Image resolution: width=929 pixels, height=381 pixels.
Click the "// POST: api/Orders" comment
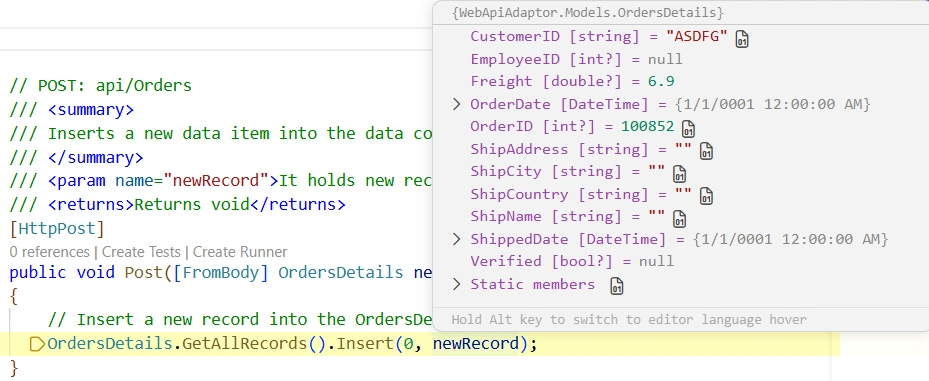[x=101, y=86]
